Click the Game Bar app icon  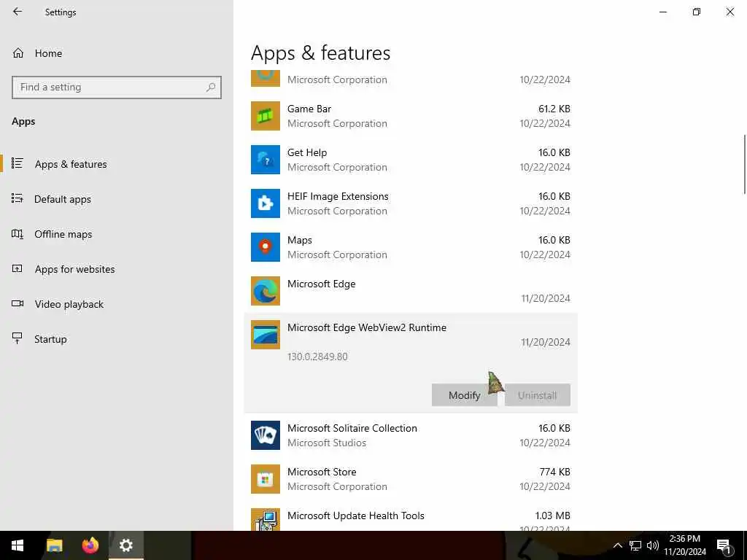pyautogui.click(x=266, y=116)
